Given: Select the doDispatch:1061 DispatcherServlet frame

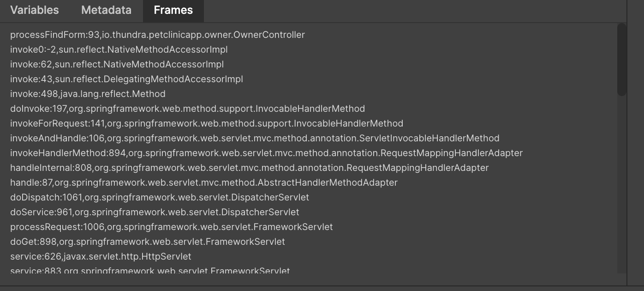Looking at the screenshot, I should (160, 197).
